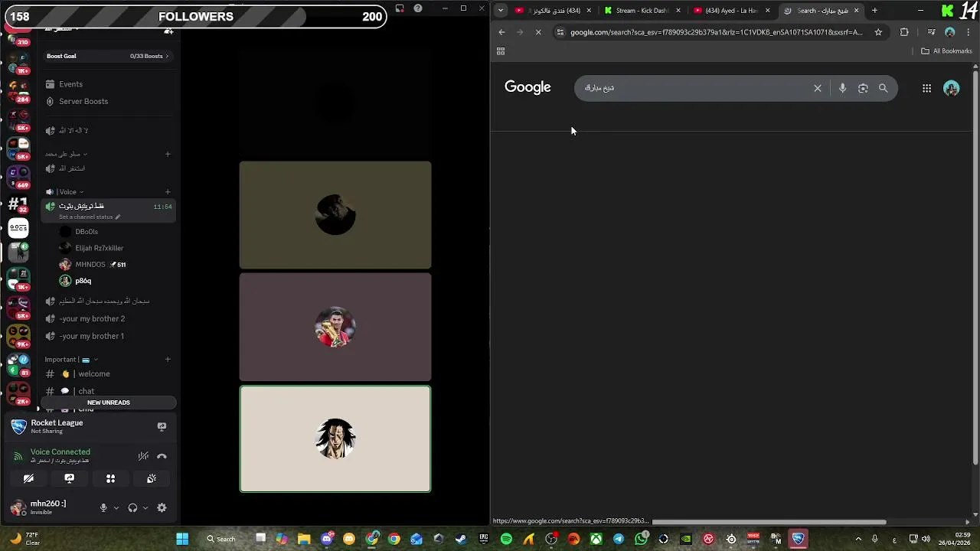Collapse the Voice category in Discord
Viewport: 980px width, 551px height.
coord(67,192)
